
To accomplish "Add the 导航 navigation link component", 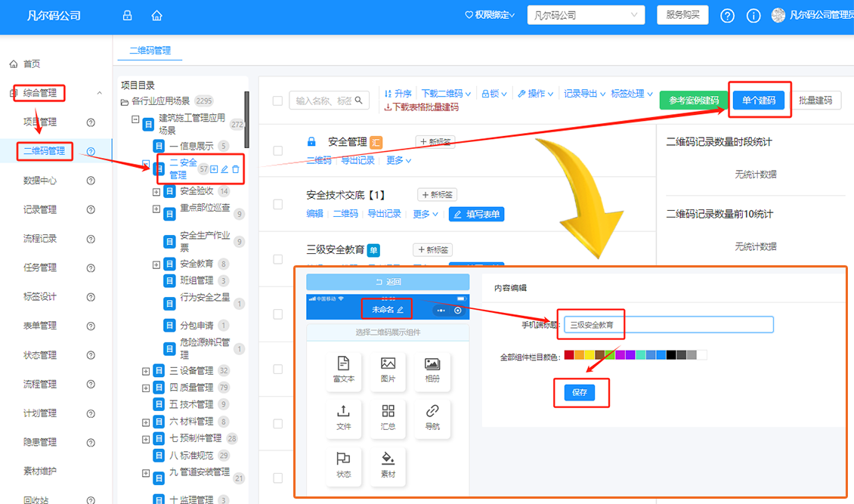I will coord(432,418).
